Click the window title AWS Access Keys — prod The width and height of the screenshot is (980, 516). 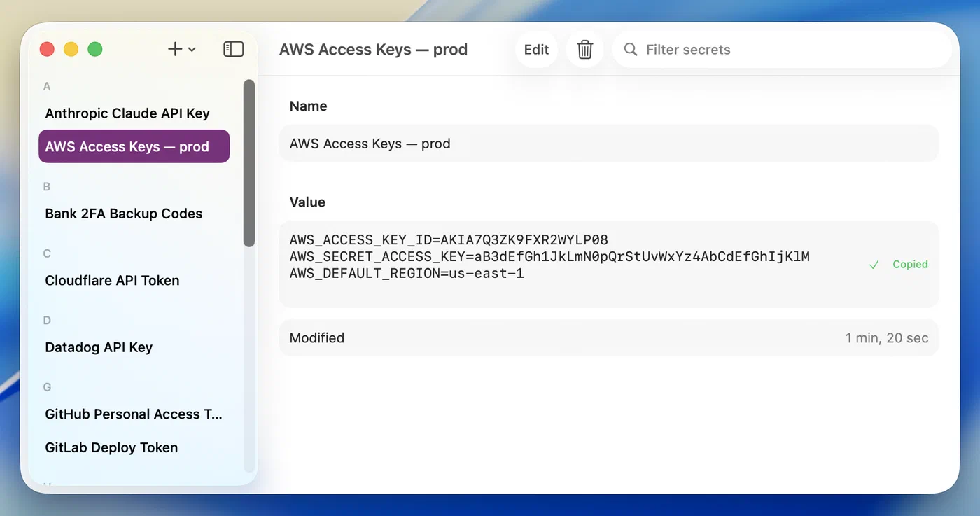(x=373, y=50)
